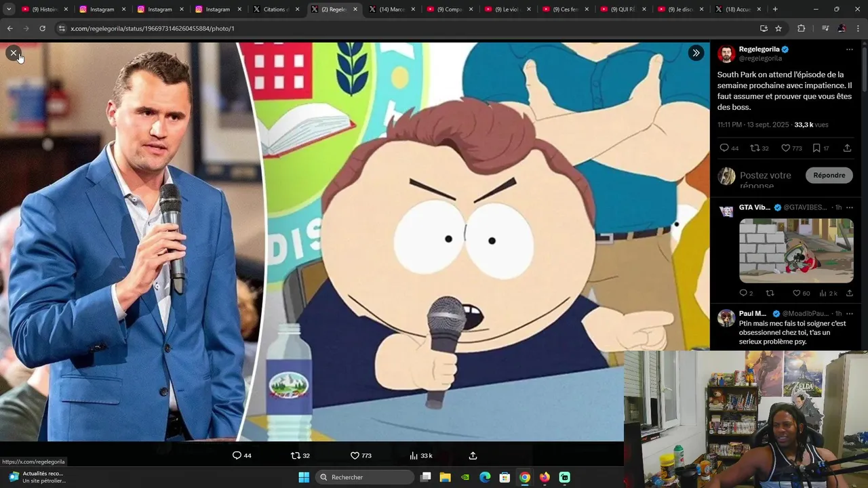Click the Paul M... account name
The width and height of the screenshot is (868, 488).
click(x=753, y=314)
